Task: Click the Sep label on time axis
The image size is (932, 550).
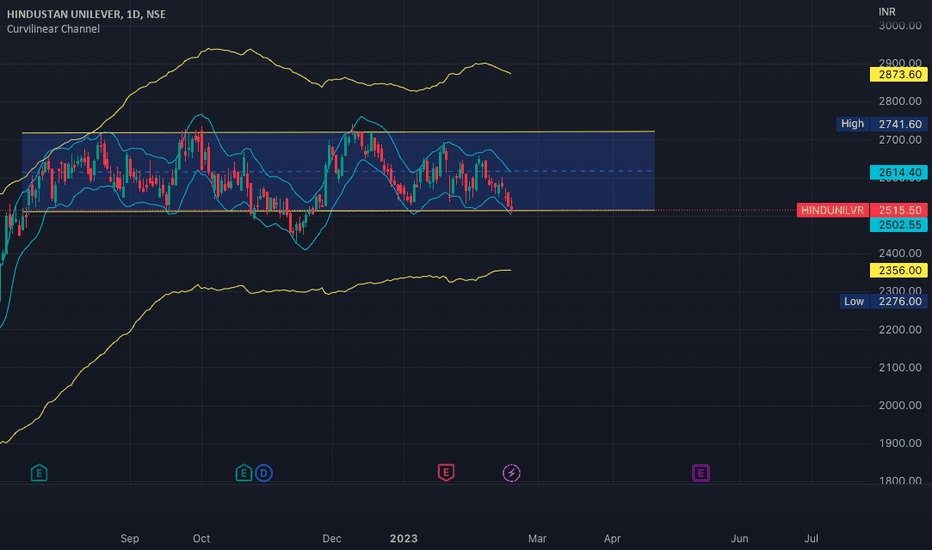Action: coord(130,538)
